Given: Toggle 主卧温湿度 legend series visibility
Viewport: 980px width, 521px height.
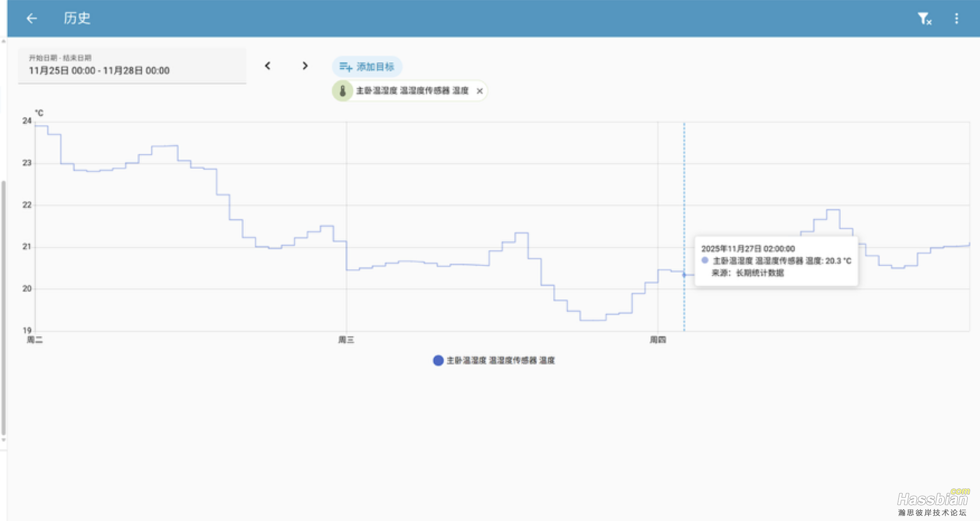Looking at the screenshot, I should pyautogui.click(x=500, y=360).
